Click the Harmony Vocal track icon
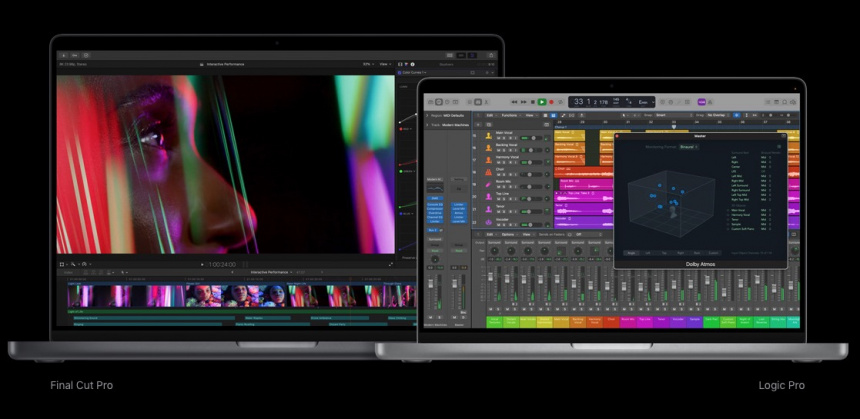 (489, 160)
